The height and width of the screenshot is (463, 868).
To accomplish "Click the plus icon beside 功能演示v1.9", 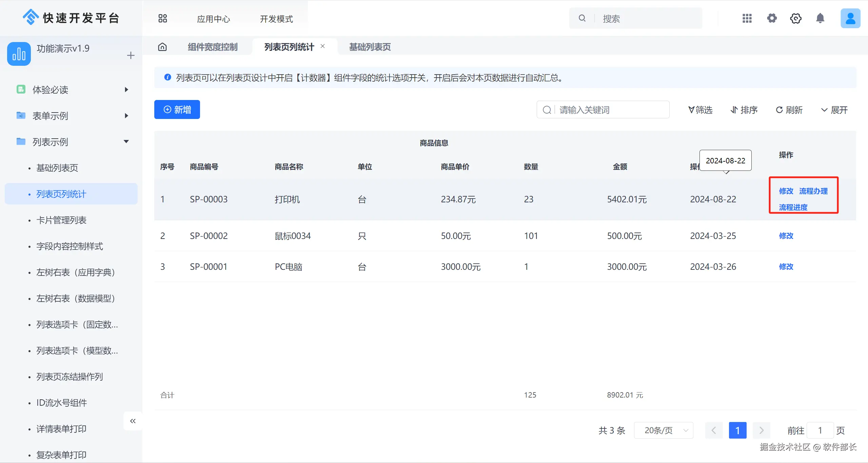I will click(131, 55).
